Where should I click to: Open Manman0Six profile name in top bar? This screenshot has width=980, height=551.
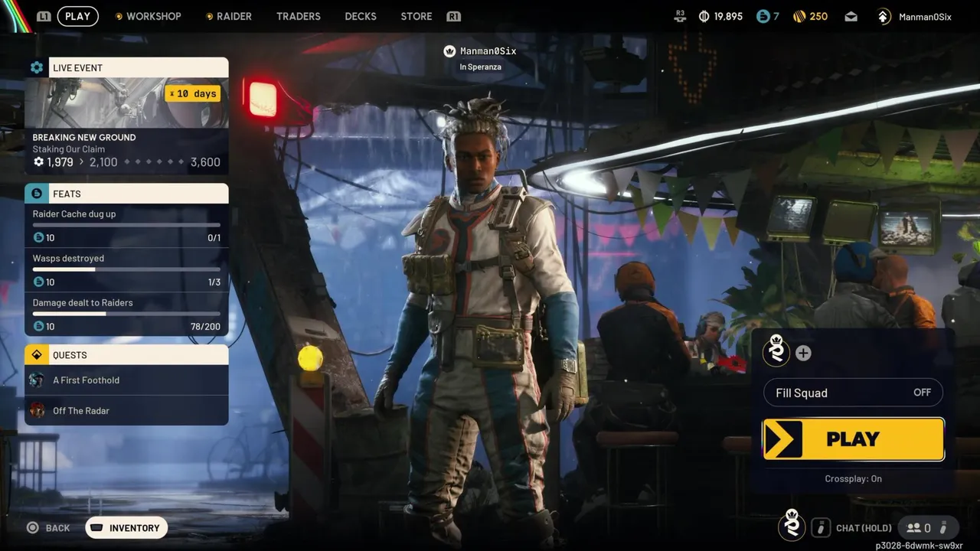tap(926, 17)
